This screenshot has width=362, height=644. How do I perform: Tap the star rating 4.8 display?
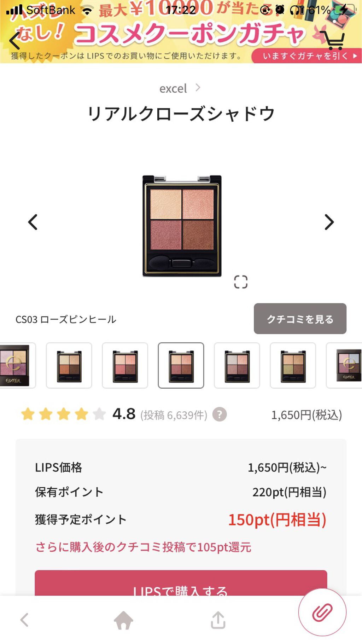[78, 414]
